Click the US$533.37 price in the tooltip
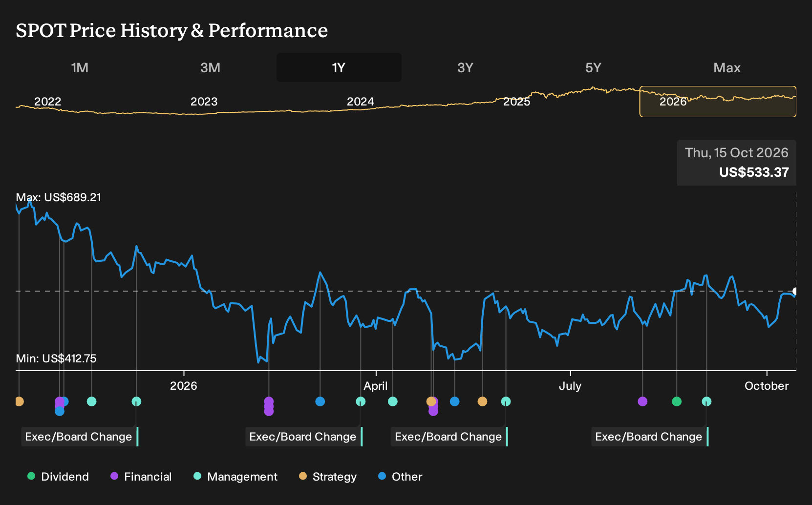Image resolution: width=812 pixels, height=505 pixels. pyautogui.click(x=754, y=172)
